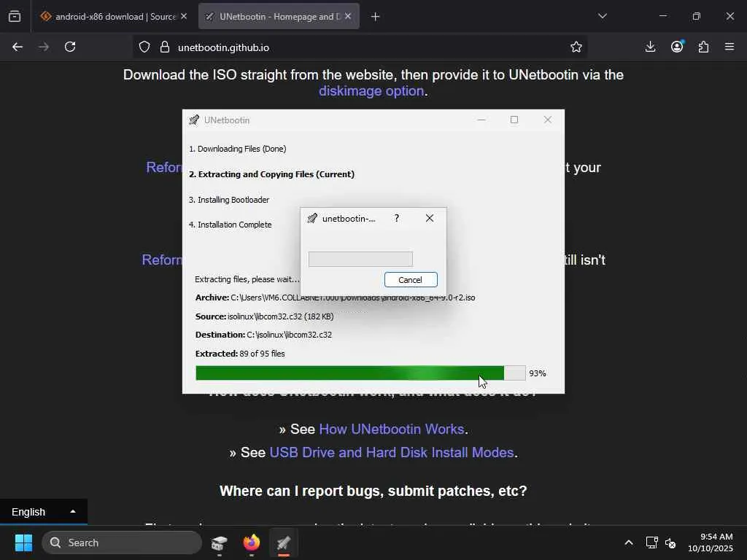Open the Windows Start menu
Screen dimensions: 747x560
tap(23, 542)
